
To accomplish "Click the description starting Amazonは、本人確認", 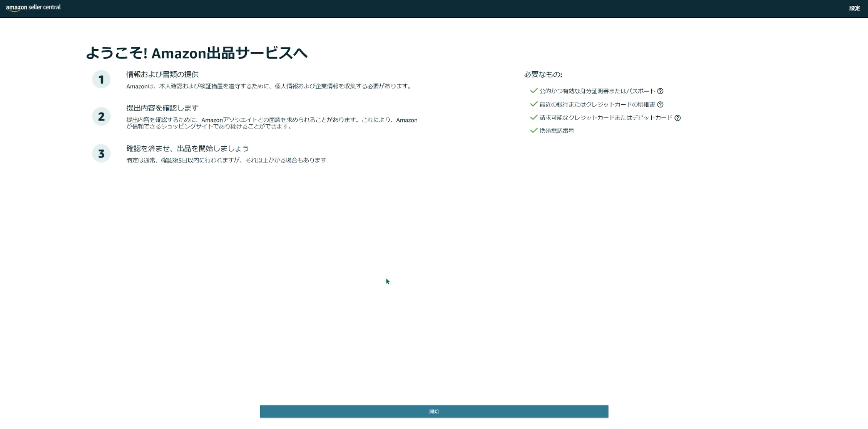I will [269, 86].
